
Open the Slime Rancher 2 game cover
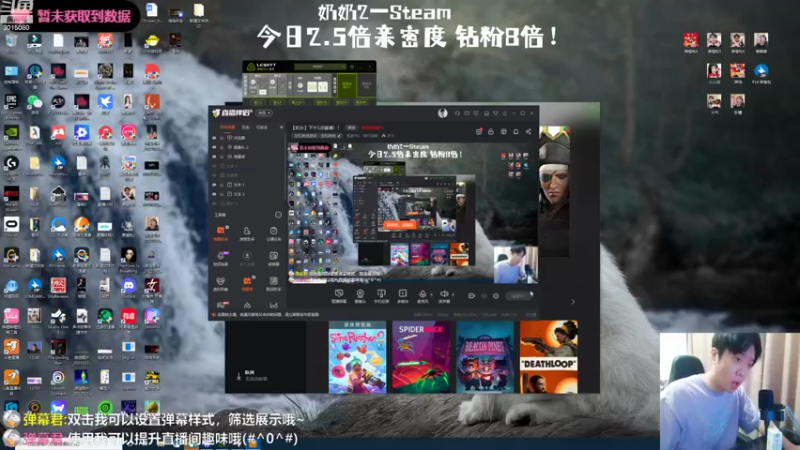pos(357,357)
